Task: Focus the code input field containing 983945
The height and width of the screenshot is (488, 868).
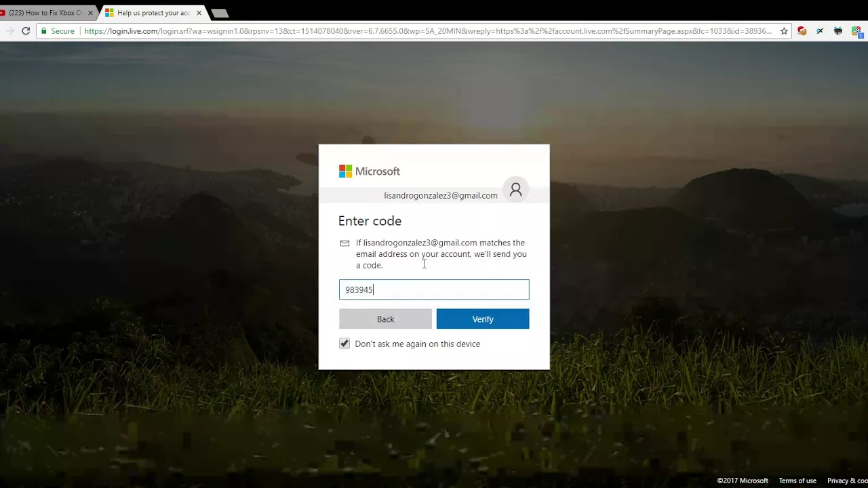Action: 434,289
